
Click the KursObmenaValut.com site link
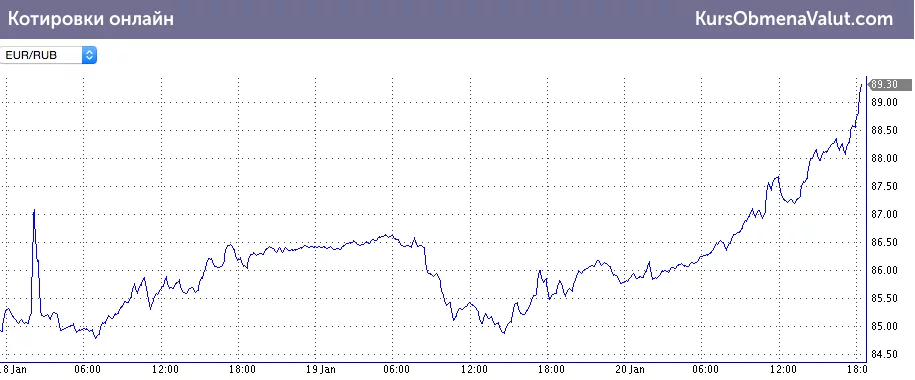(x=794, y=19)
